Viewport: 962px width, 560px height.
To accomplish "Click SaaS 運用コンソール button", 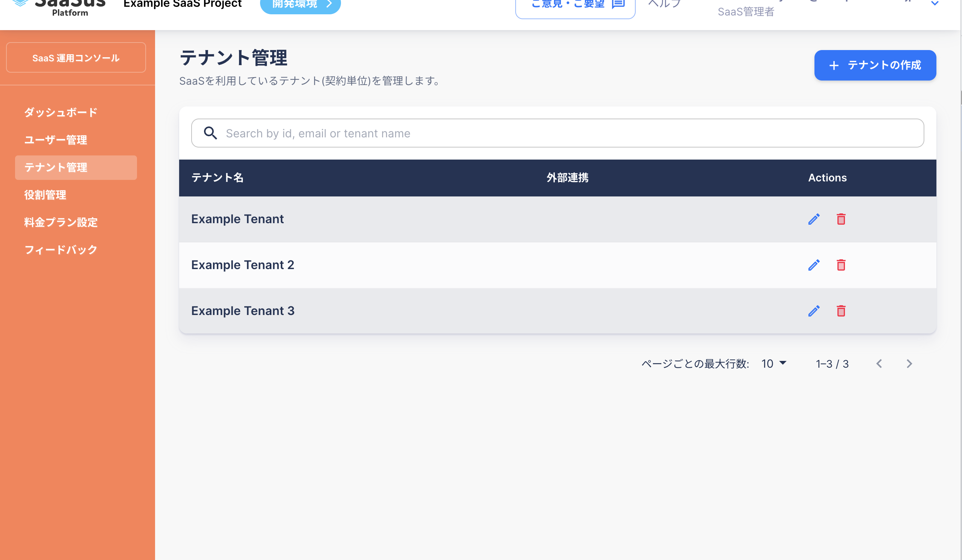I will tap(76, 58).
